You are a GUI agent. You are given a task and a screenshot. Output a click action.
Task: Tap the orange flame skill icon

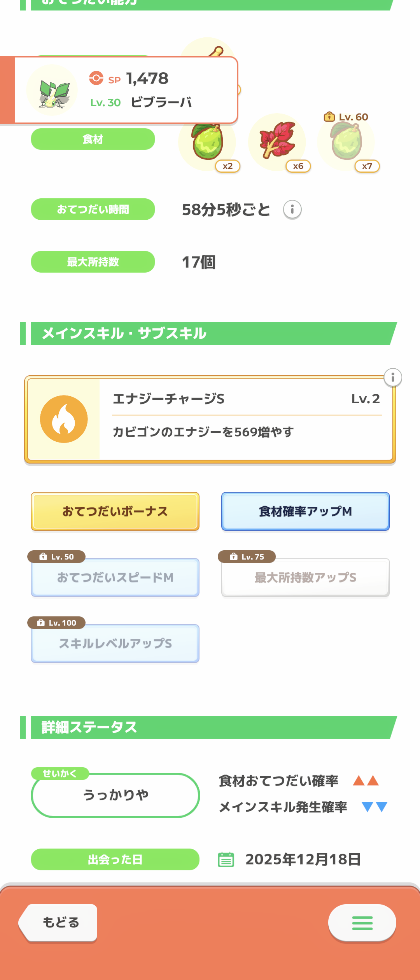coord(64,419)
